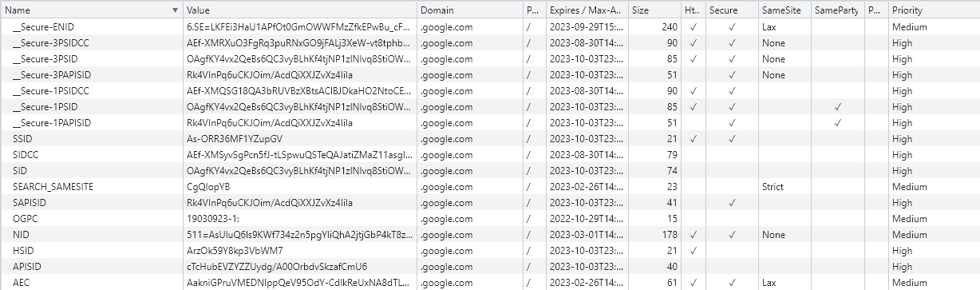Viewport: 980px width, 290px height.
Task: Click the HttpOnly checkmark in the NID row
Action: tap(694, 234)
